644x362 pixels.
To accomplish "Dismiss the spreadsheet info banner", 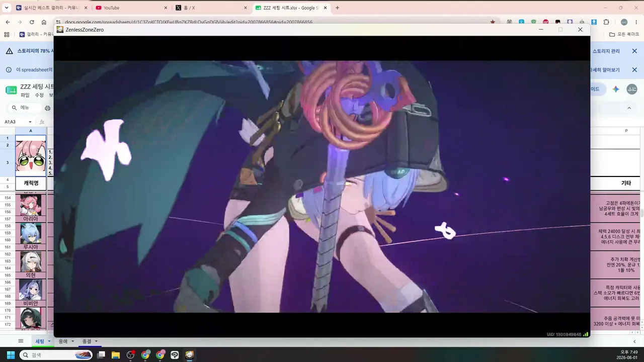I will [x=634, y=70].
